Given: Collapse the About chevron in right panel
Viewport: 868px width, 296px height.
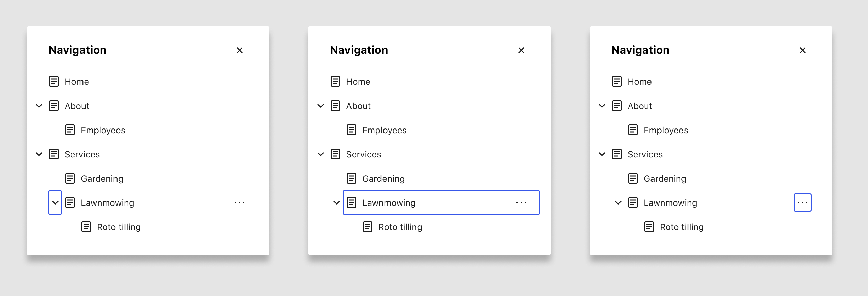Looking at the screenshot, I should (x=602, y=106).
